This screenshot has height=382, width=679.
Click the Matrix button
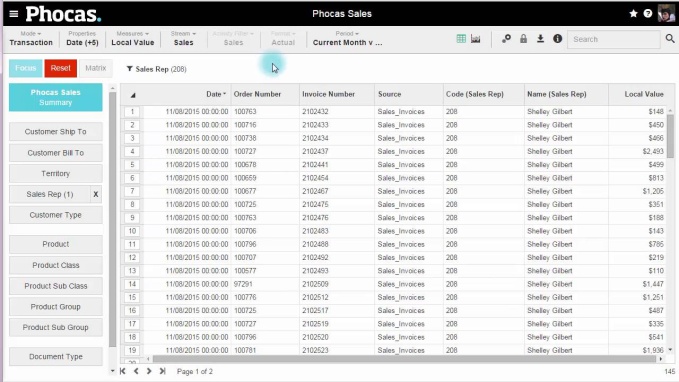pyautogui.click(x=96, y=68)
